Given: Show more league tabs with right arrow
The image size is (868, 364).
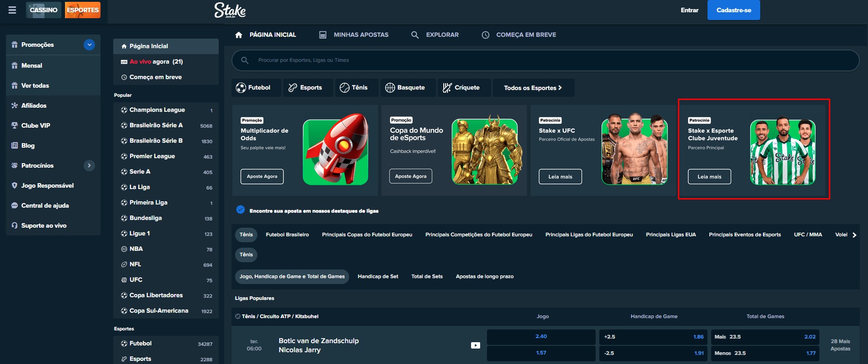Looking at the screenshot, I should 854,235.
